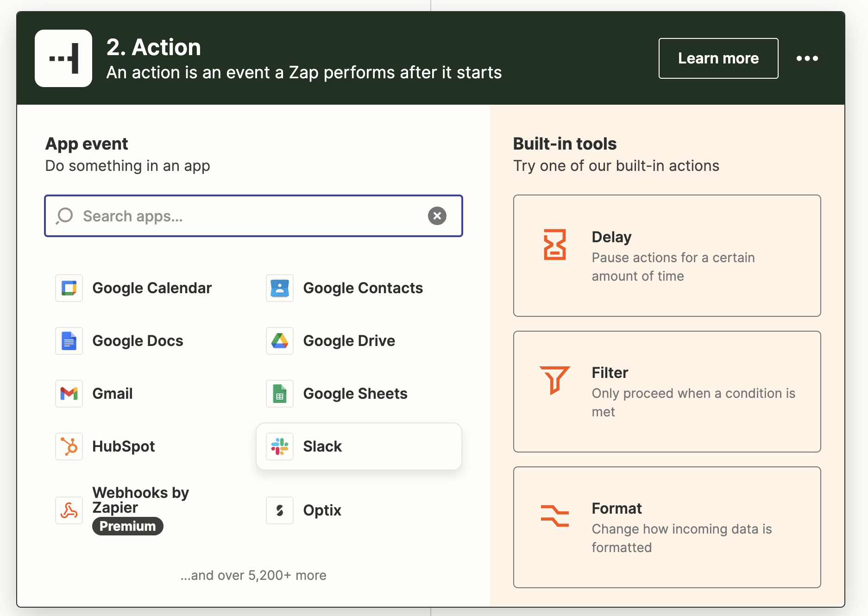This screenshot has height=616, width=868.
Task: Click the magnifying glass search icon
Action: click(x=64, y=216)
